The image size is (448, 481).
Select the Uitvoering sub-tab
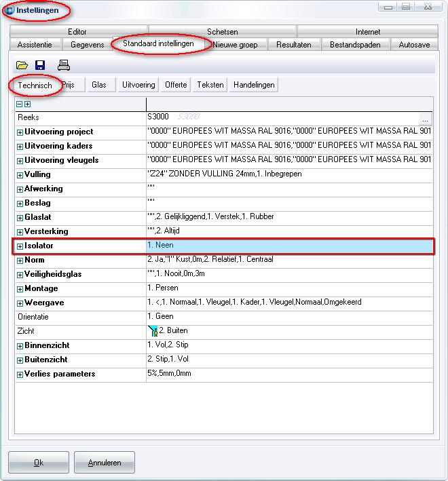[138, 85]
